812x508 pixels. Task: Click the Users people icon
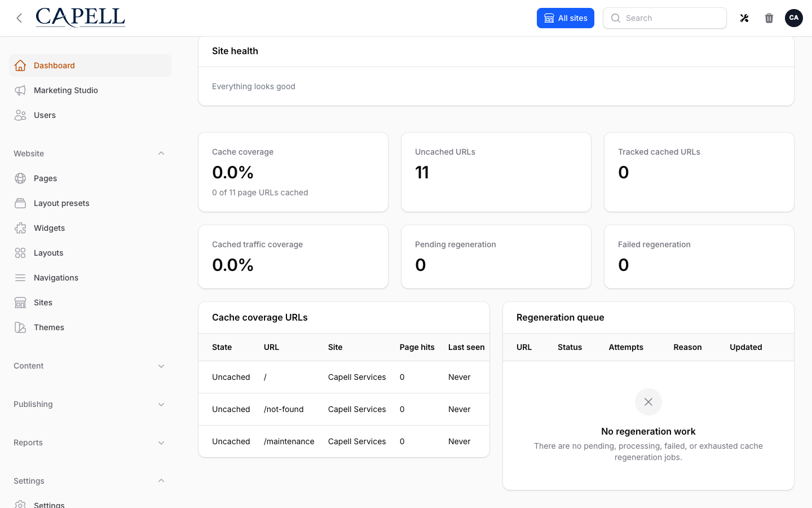20,115
